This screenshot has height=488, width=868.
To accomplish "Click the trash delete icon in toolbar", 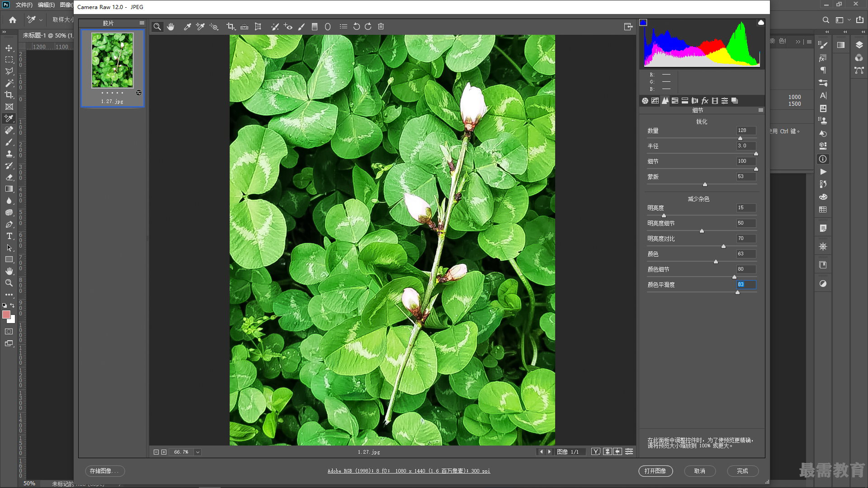I will pyautogui.click(x=381, y=27).
